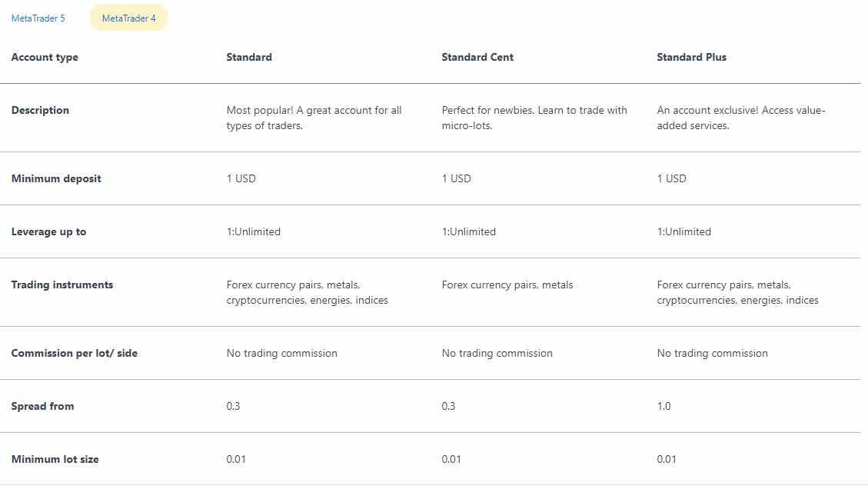
Task: Click the 1.0 spread value for Standard Plus
Action: point(664,406)
